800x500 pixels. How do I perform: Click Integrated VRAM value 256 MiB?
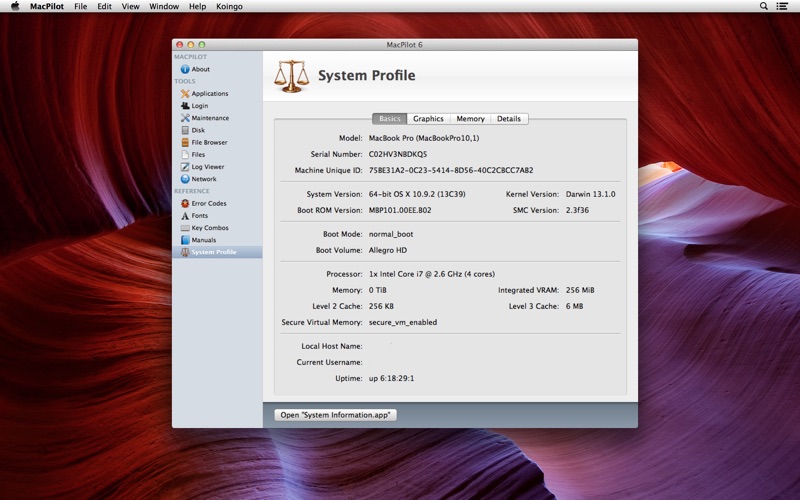580,290
